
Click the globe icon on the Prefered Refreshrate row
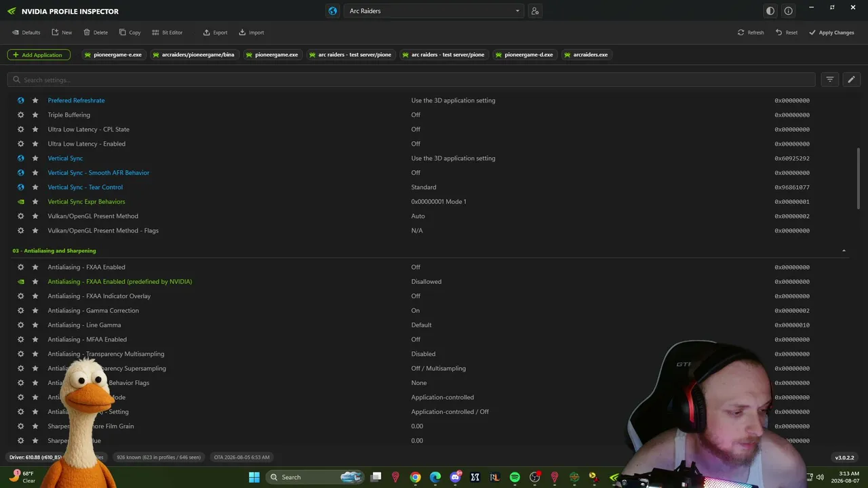(21, 100)
